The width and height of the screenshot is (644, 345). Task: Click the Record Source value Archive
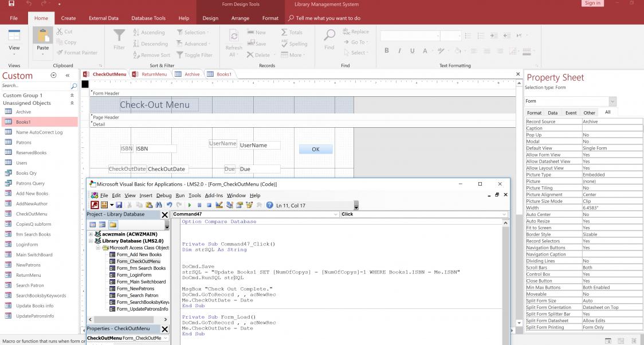(612, 121)
